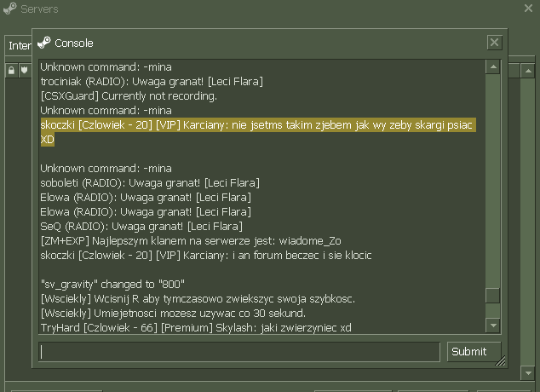Viewport: 540px width, 392px height.
Task: Click skoczki message 'i an forum beczec'
Action: click(206, 256)
